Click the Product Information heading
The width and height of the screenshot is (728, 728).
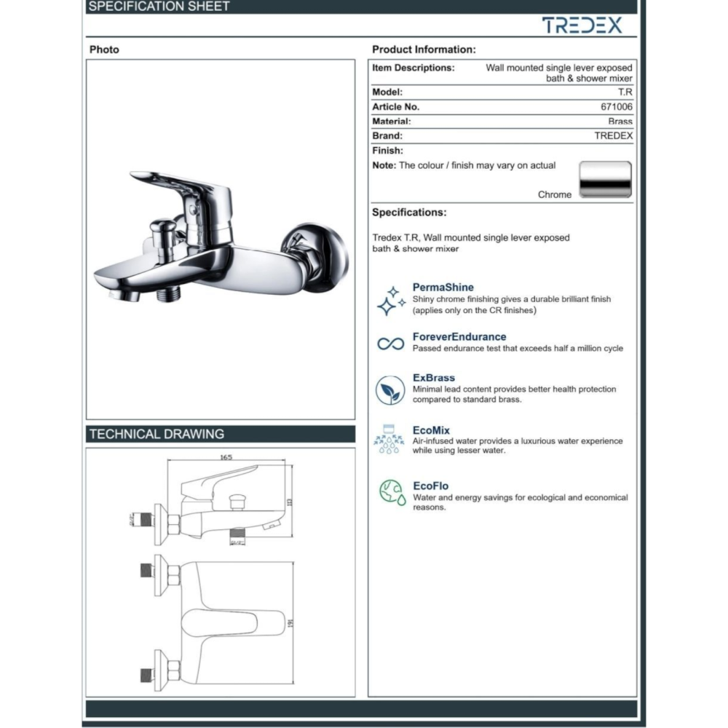coord(424,50)
